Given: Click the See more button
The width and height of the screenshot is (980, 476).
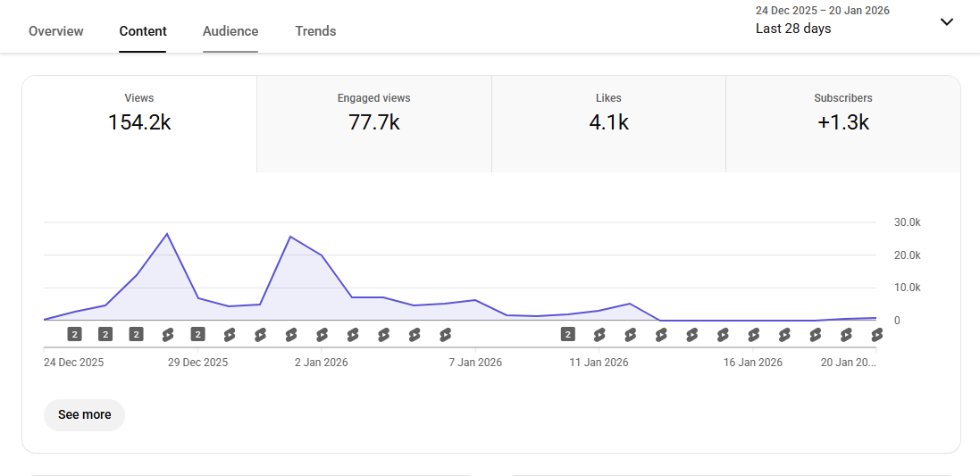Looking at the screenshot, I should tap(84, 415).
